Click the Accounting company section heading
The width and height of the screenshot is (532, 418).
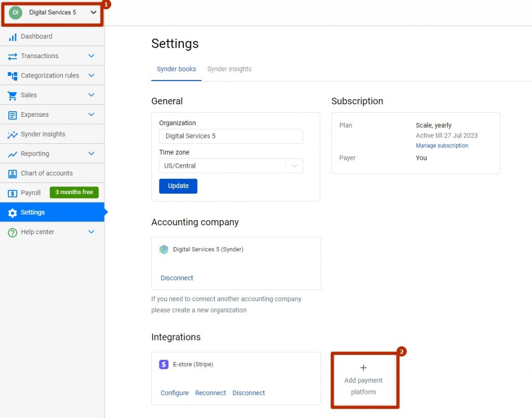coord(195,222)
